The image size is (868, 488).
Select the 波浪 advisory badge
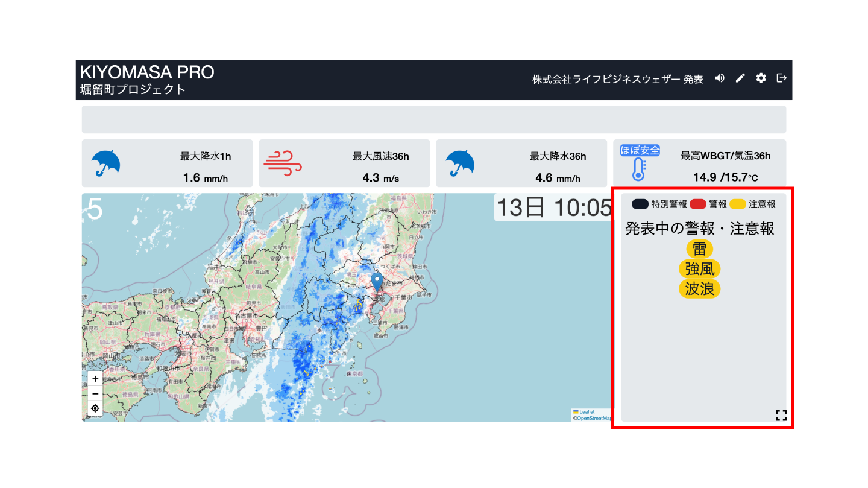(699, 289)
